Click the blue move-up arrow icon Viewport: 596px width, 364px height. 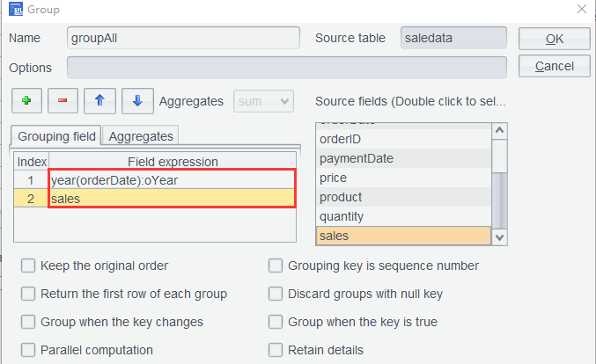point(99,101)
